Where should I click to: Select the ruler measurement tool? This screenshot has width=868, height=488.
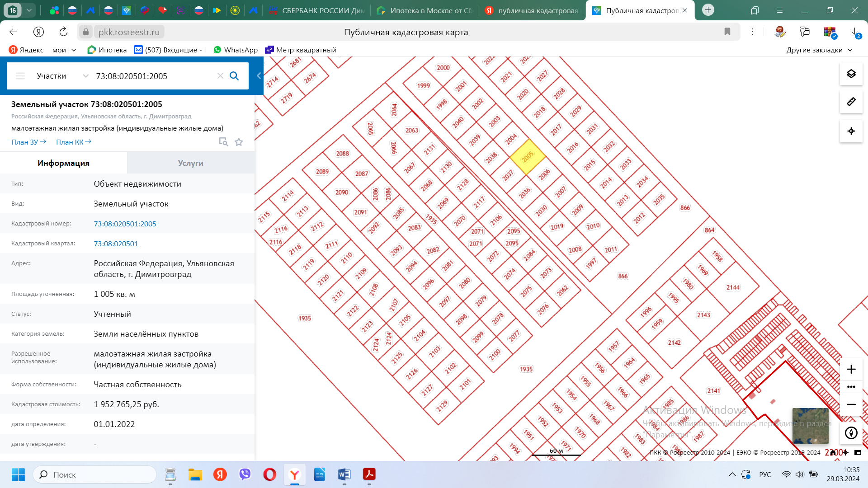[851, 102]
